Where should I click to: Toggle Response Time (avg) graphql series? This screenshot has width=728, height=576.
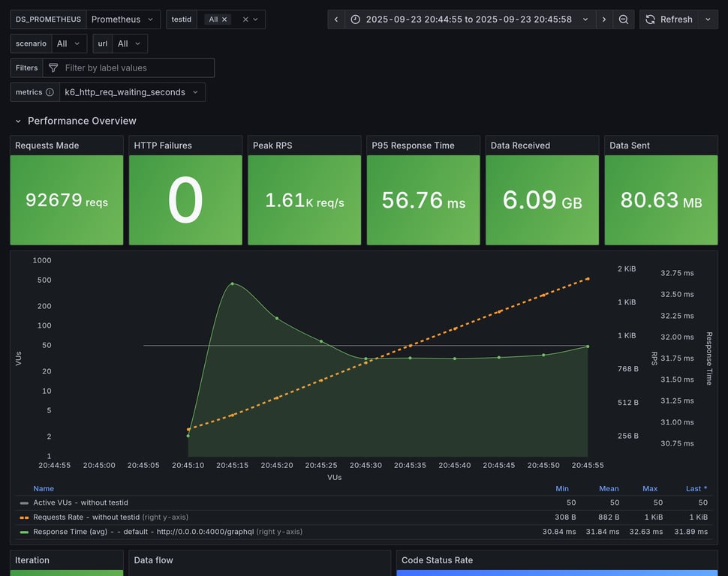pyautogui.click(x=143, y=532)
